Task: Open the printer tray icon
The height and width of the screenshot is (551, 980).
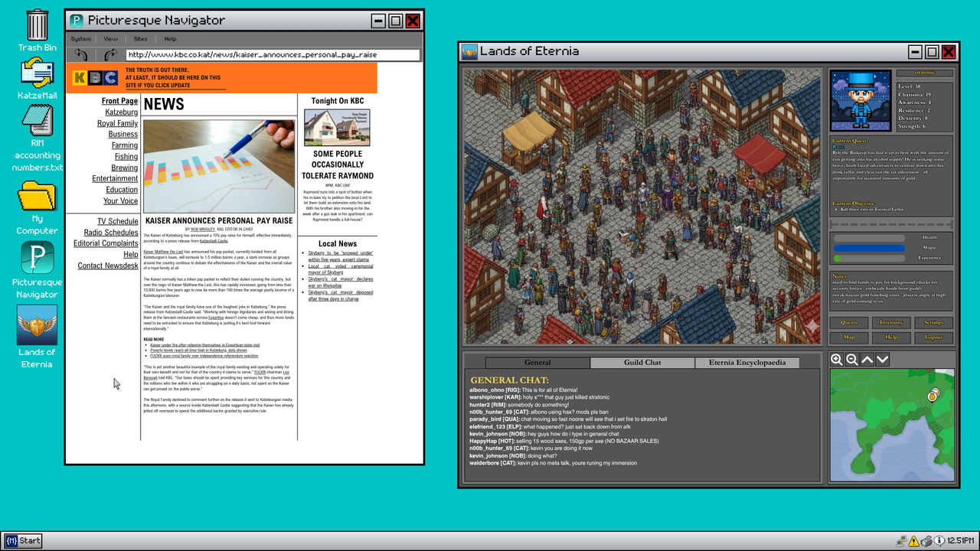Action: 926,541
